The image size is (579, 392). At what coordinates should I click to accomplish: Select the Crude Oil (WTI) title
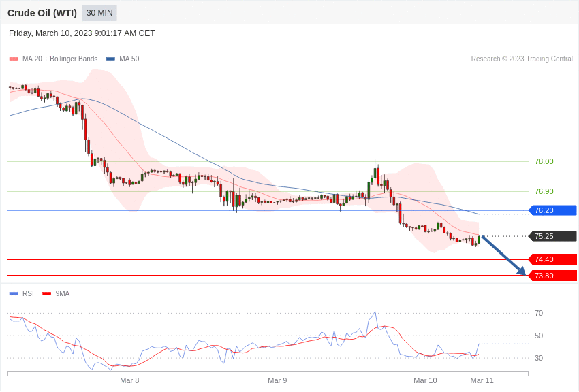pyautogui.click(x=42, y=13)
